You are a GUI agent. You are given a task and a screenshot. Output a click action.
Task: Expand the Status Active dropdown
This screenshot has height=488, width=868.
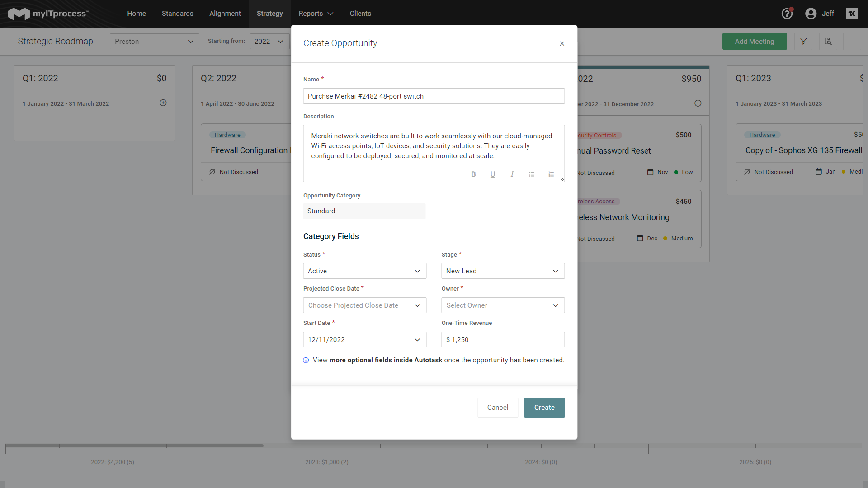point(364,271)
